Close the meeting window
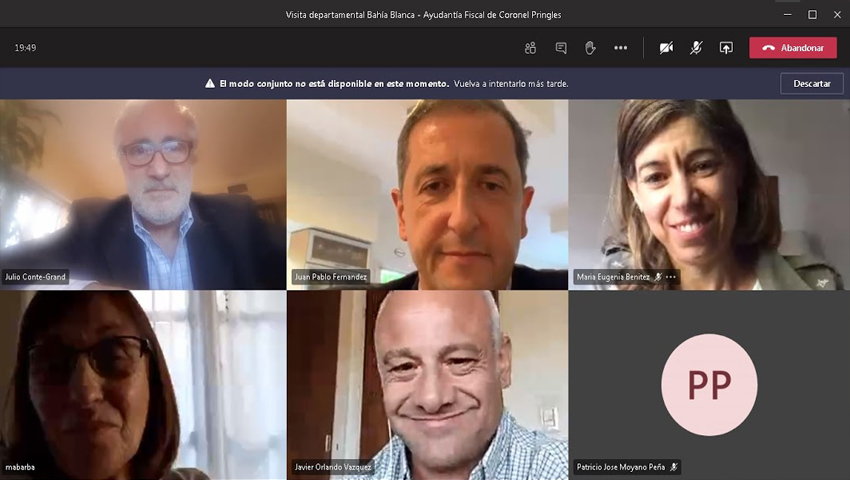 tap(837, 15)
